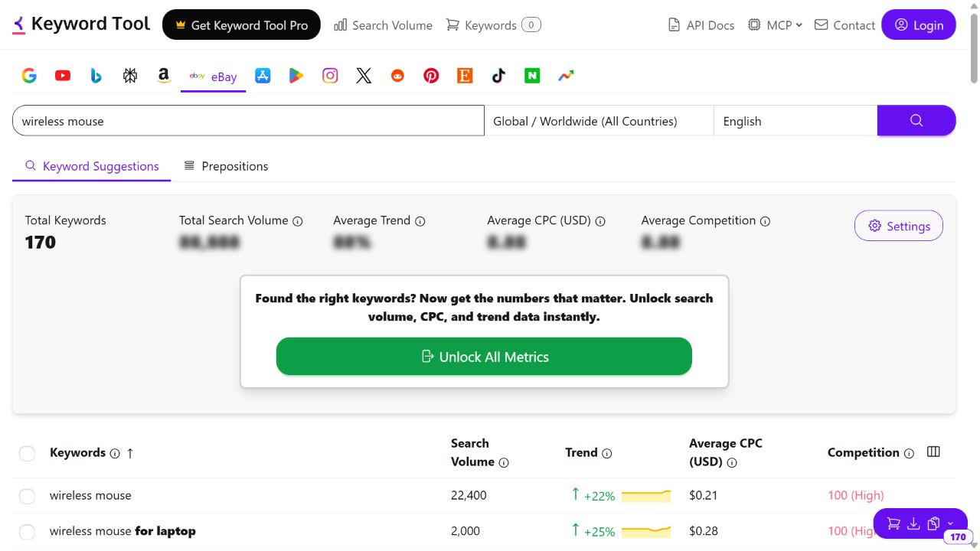Switch to the Reddit keyword source

397,76
